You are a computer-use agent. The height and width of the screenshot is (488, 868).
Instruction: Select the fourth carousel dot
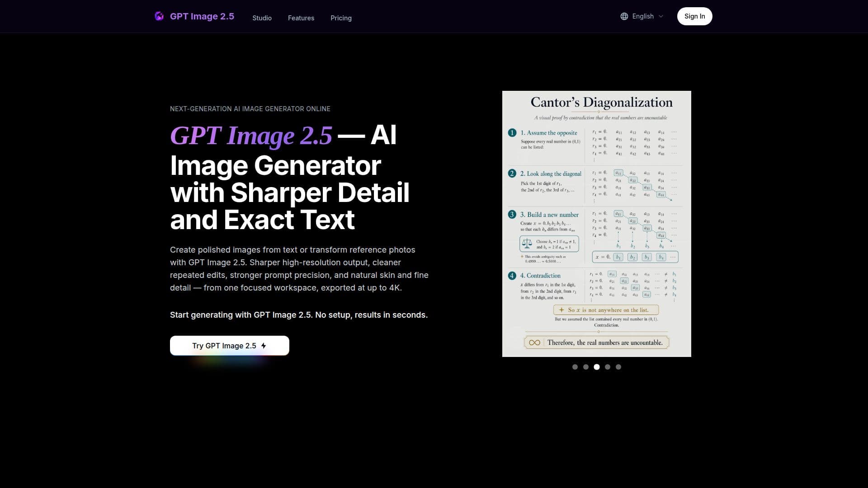tap(608, 367)
